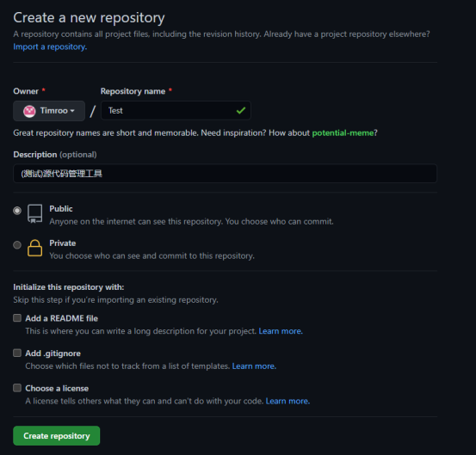Tick the Choose a license checkbox

tap(17, 388)
